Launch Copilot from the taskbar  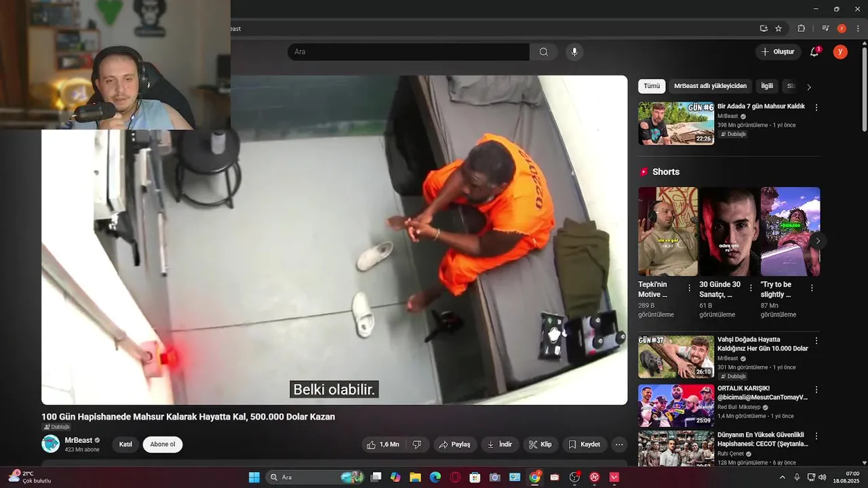[395, 477]
